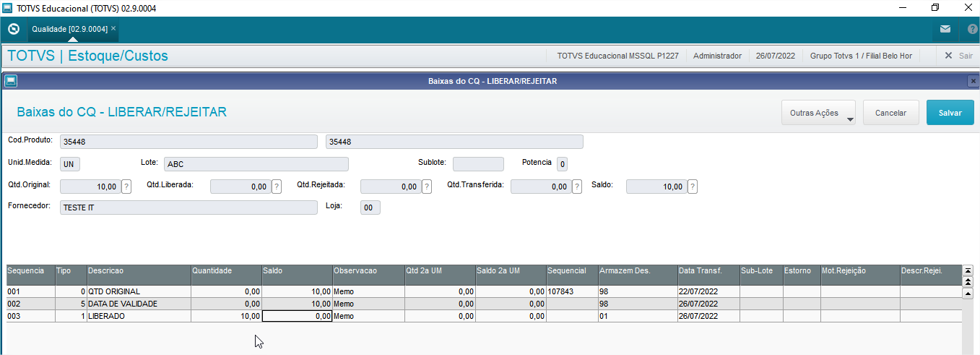Close the Qualidade tab with its X
980x355 pixels.
point(113,28)
